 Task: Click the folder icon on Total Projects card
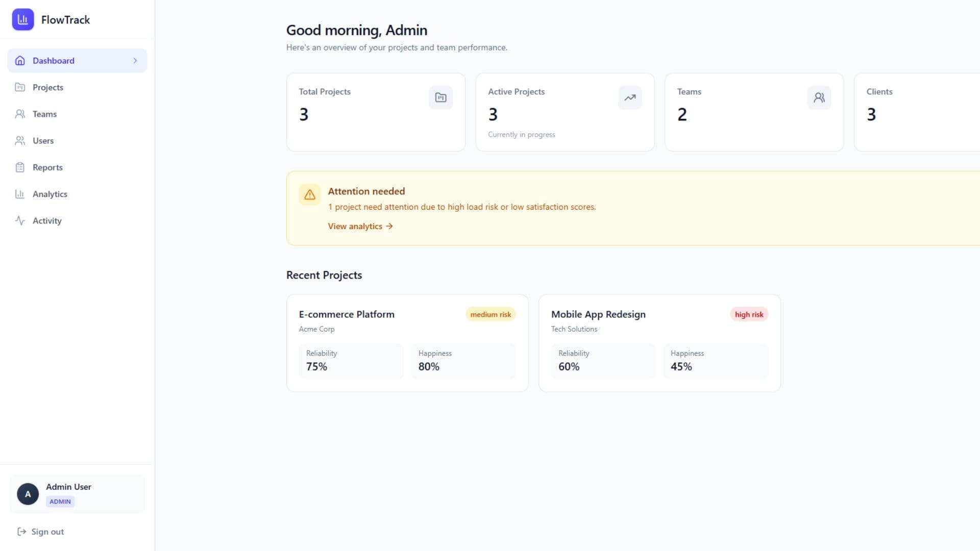pos(440,97)
